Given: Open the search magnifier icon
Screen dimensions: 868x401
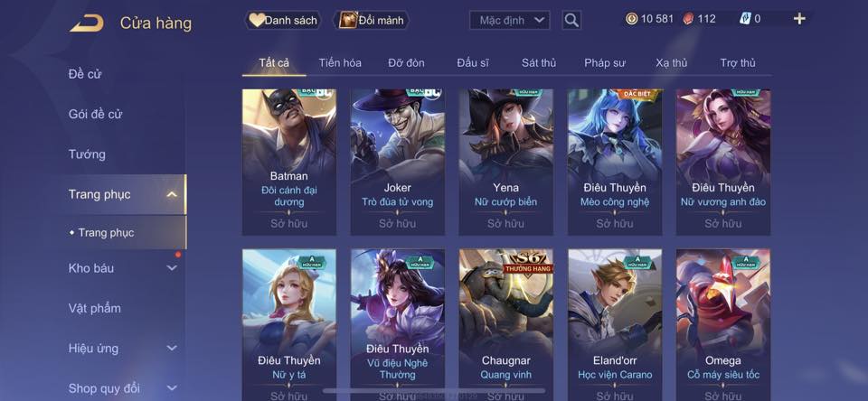Looking at the screenshot, I should tap(571, 21).
